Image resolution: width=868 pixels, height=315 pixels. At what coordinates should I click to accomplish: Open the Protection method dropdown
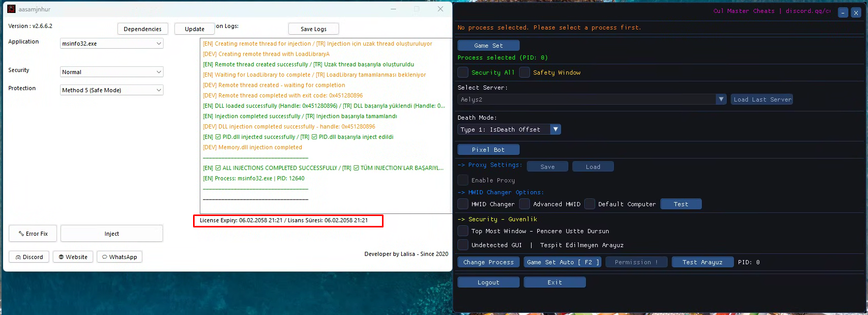(112, 90)
